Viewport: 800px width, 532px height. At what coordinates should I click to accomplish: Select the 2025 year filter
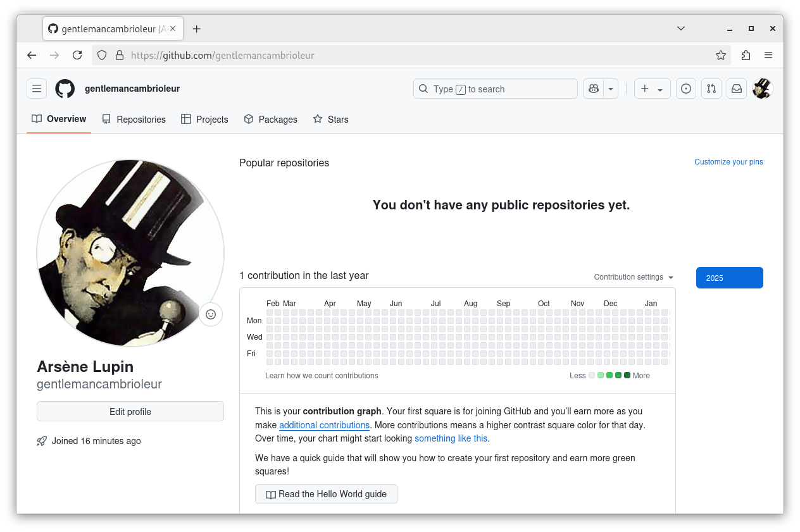point(729,278)
